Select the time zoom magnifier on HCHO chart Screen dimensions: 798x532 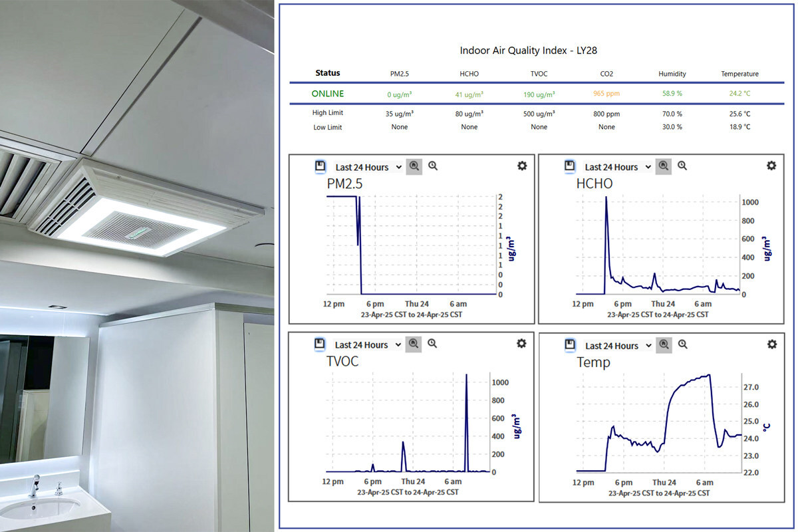(x=682, y=166)
